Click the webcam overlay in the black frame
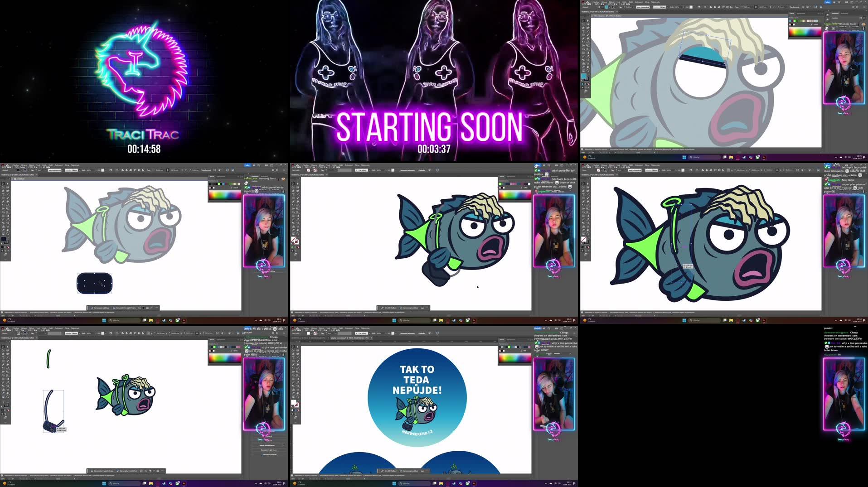Screen dimensions: 868x487 tap(844, 394)
